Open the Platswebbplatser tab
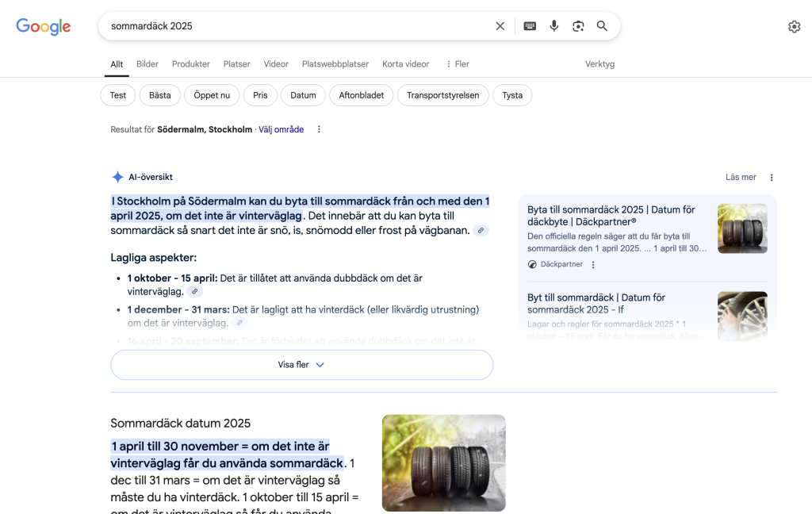Screen dimensions: 812x514 tap(335, 64)
